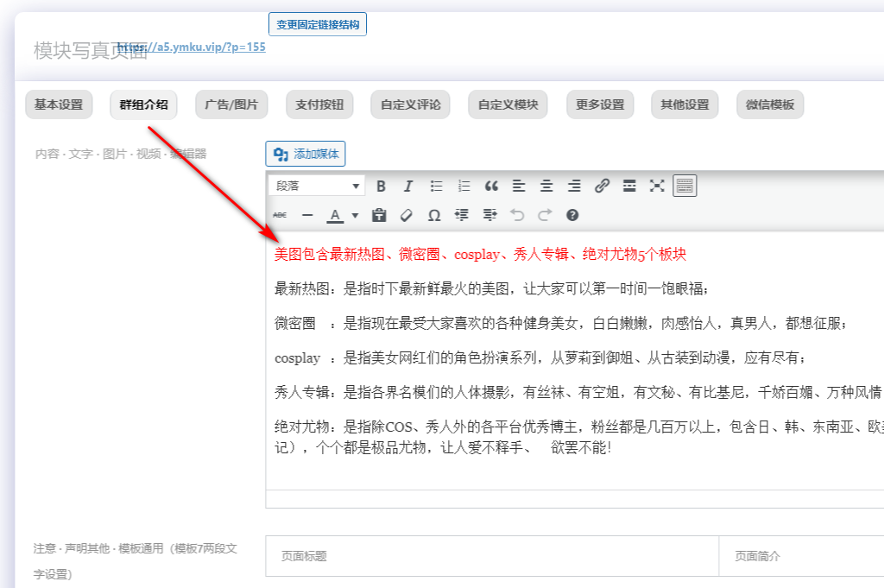Insert the Read More tag
The height and width of the screenshot is (588, 884).
[x=628, y=185]
